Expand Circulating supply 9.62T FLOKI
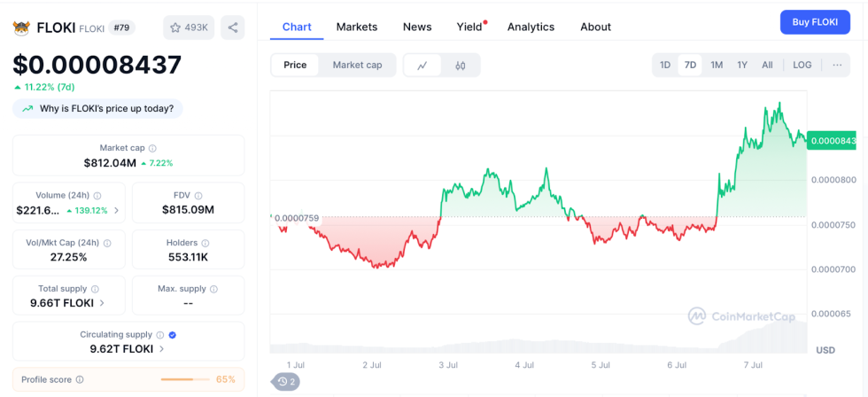The height and width of the screenshot is (397, 868). point(159,349)
